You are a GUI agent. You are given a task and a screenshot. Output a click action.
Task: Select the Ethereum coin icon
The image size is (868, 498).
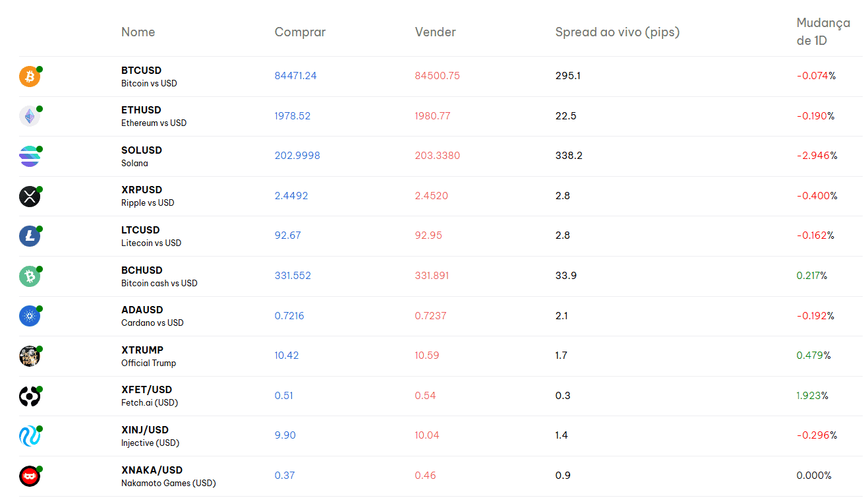point(30,116)
